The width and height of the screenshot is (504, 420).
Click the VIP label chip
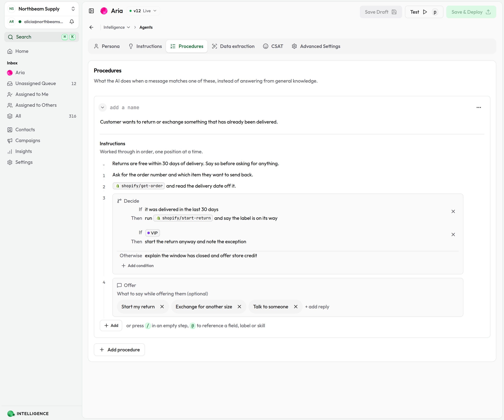pyautogui.click(x=152, y=233)
